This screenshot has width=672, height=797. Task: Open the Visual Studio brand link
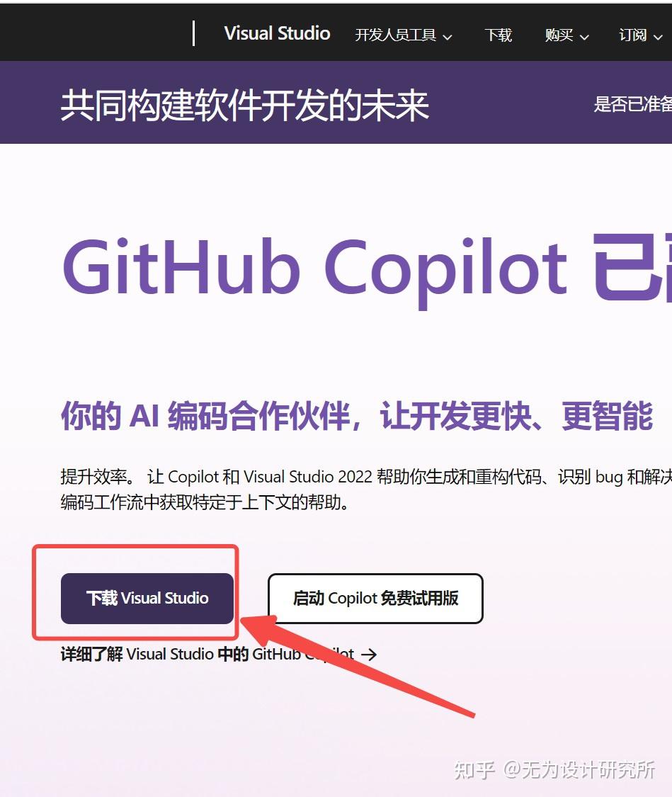[278, 33]
